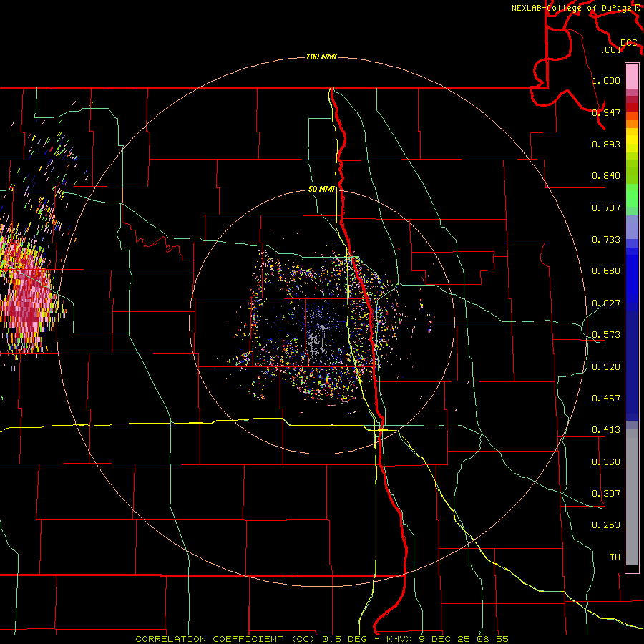Viewport: 644px width, 644px height.
Task: Select the 0.893 scale value
Action: (x=606, y=144)
